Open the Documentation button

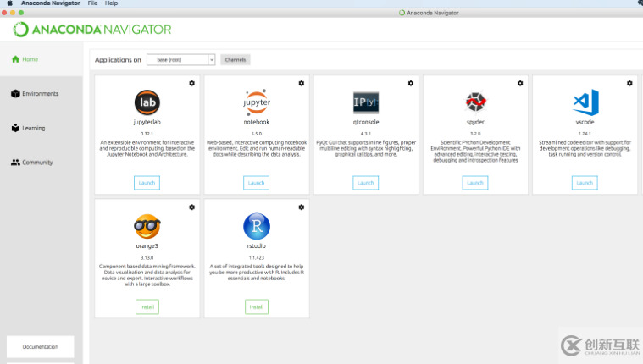[x=40, y=347]
